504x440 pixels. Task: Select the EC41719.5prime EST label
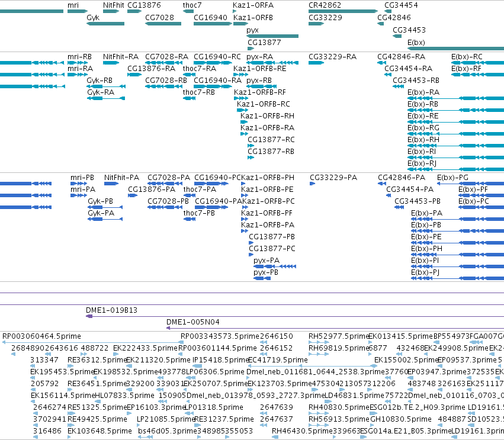[278, 360]
